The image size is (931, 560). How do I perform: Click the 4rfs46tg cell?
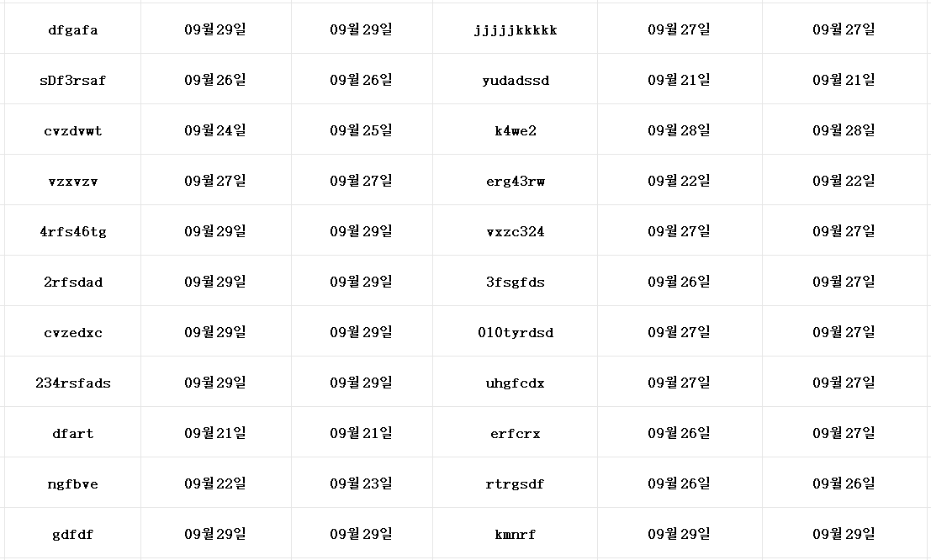coord(73,232)
